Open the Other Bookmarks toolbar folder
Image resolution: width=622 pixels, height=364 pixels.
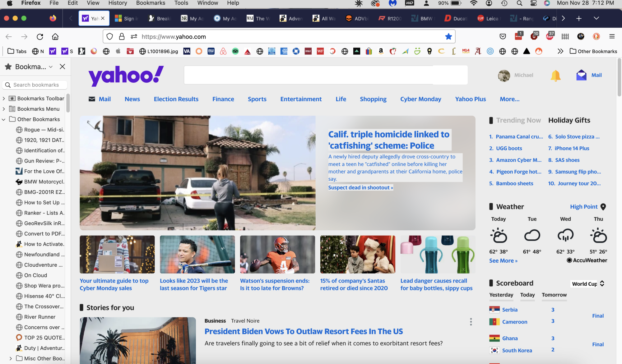click(593, 51)
